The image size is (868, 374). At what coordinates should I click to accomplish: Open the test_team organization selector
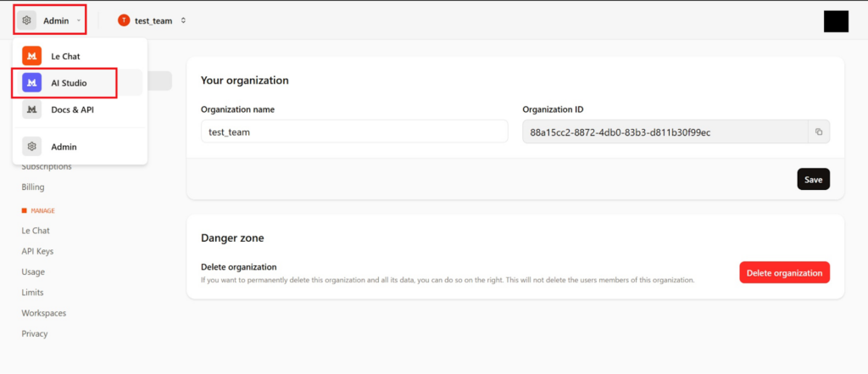[x=154, y=20]
